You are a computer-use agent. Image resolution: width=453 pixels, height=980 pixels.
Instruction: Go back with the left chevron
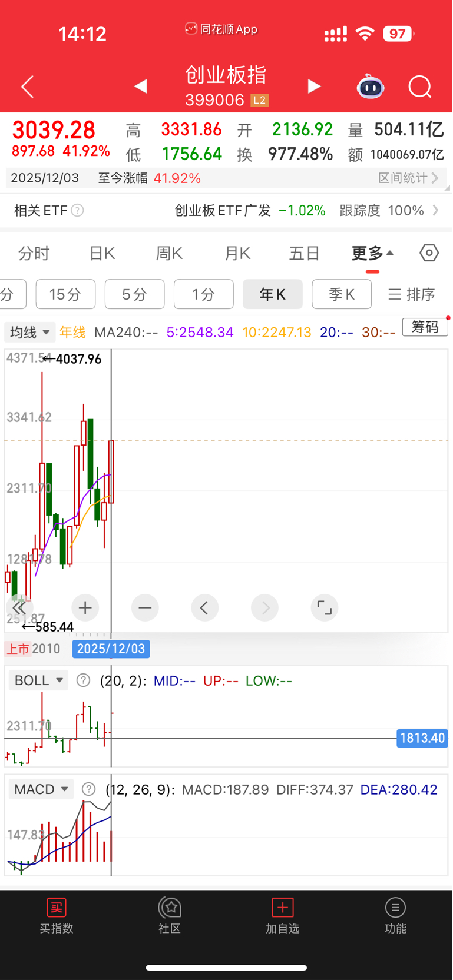point(27,87)
